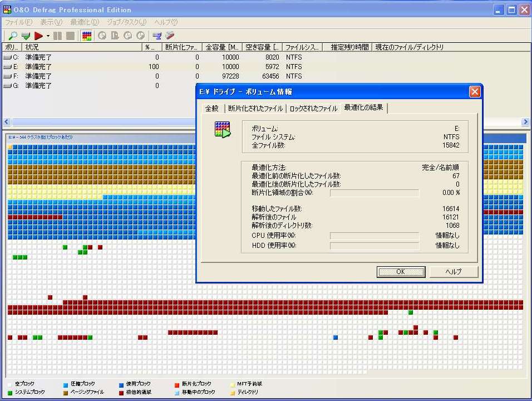Sort by the 現在のファイル/ディレクトリ column header
The image size is (532, 401).
[x=452, y=47]
